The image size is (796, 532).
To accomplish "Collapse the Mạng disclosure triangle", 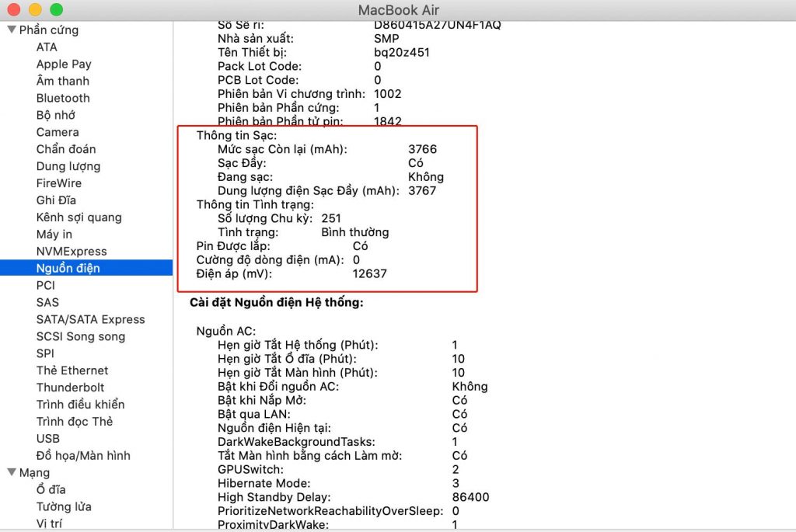I will [x=12, y=472].
